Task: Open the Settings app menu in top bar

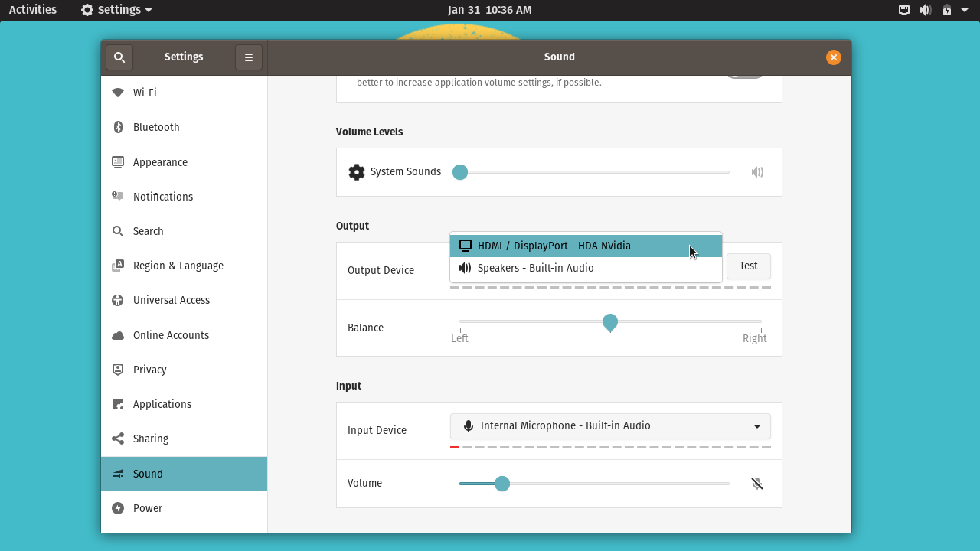Action: 117,10
